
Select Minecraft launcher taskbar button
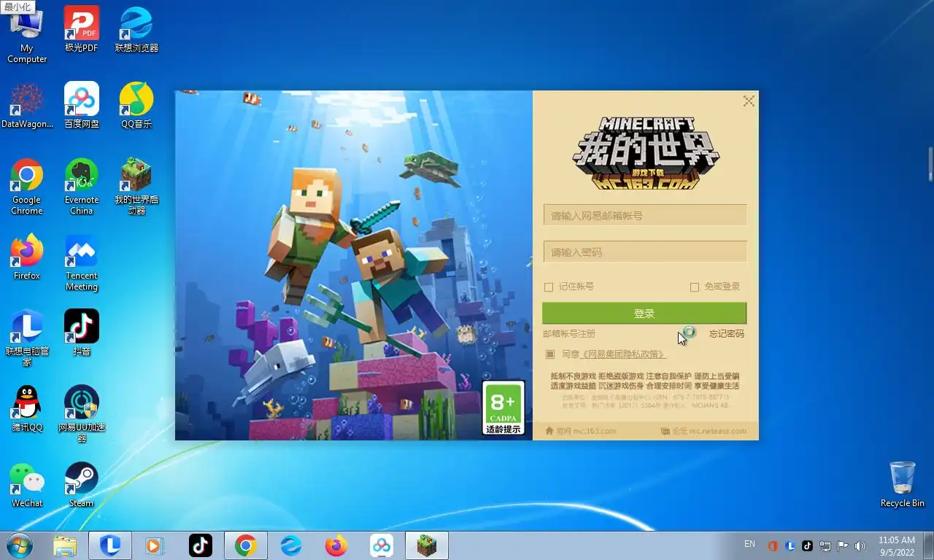tap(427, 545)
